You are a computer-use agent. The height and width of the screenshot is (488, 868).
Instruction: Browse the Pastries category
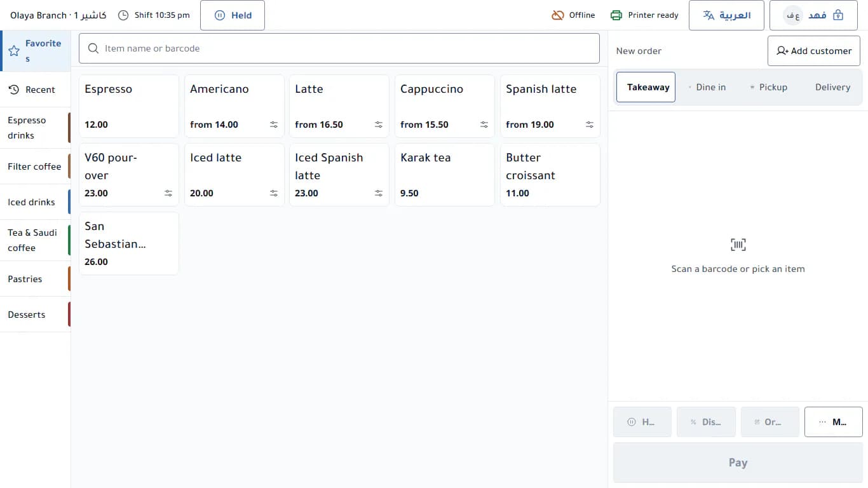[x=36, y=279]
